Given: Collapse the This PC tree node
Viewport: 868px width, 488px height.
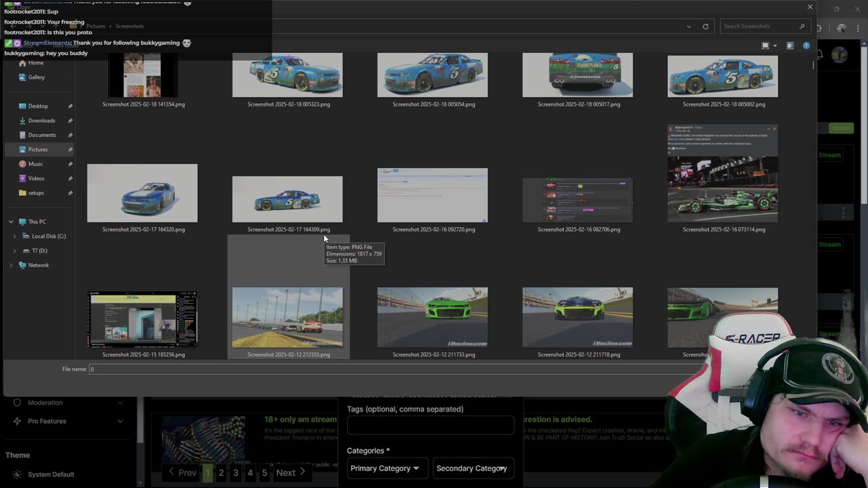Looking at the screenshot, I should click(11, 222).
